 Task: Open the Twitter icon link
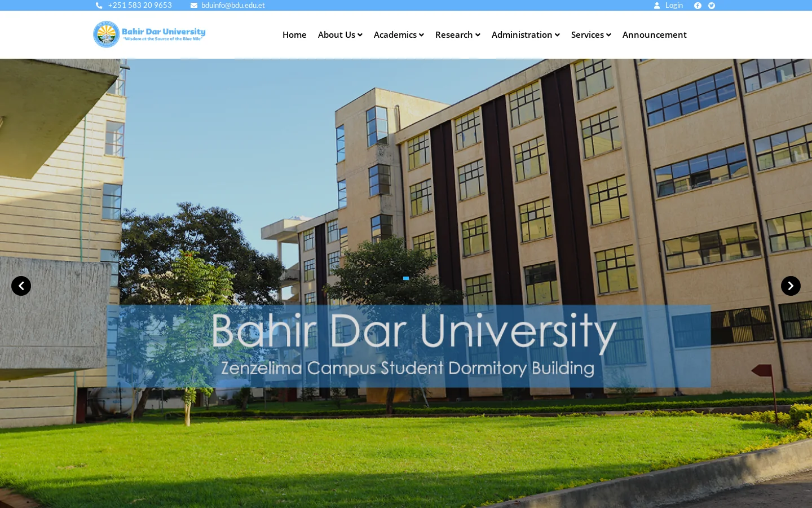pyautogui.click(x=712, y=6)
